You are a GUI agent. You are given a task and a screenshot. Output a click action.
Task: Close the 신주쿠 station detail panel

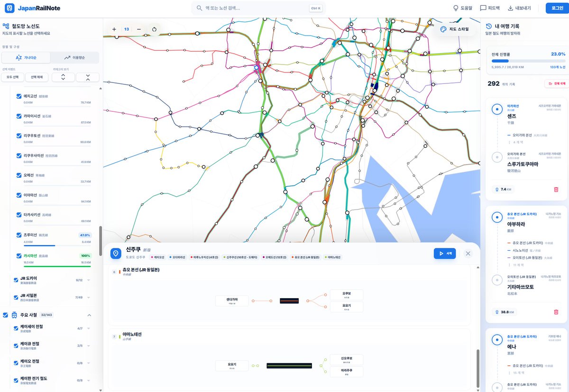coord(468,254)
